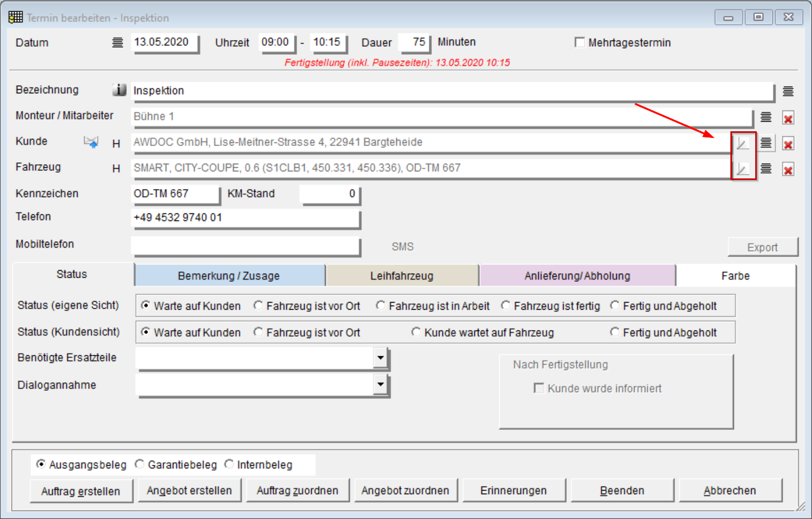Click the Auftrag zuordnen button
812x519 pixels.
pyautogui.click(x=298, y=491)
